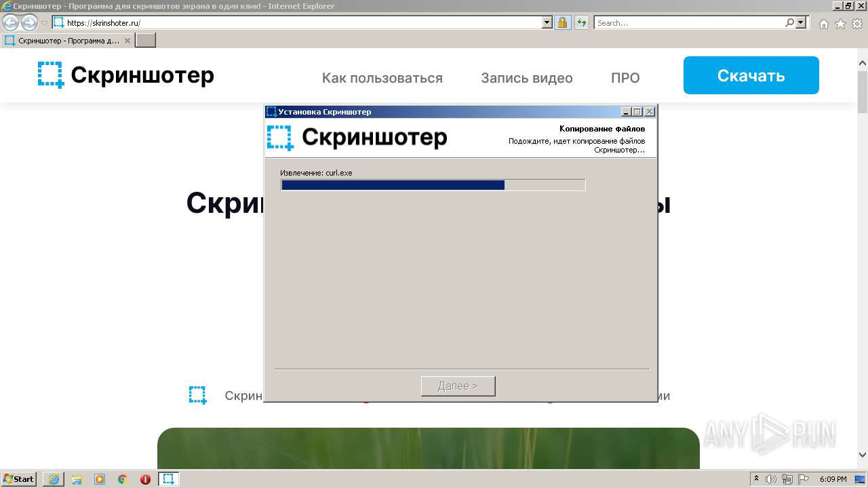868x488 pixels.
Task: Open the media player taskbar icon
Action: (x=100, y=479)
